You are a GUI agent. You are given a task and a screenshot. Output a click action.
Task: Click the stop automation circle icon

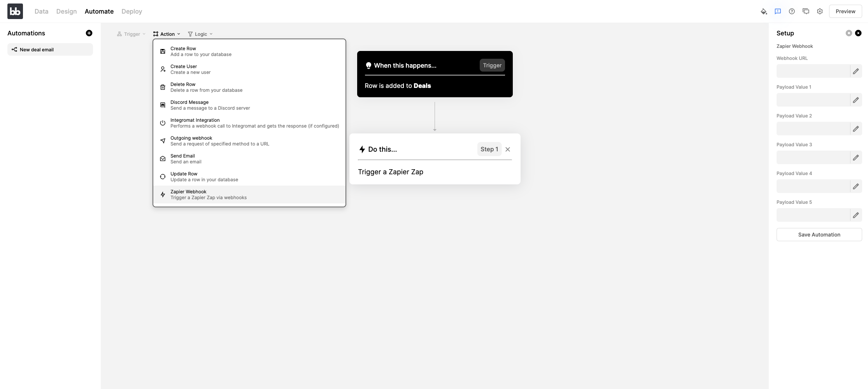[849, 33]
